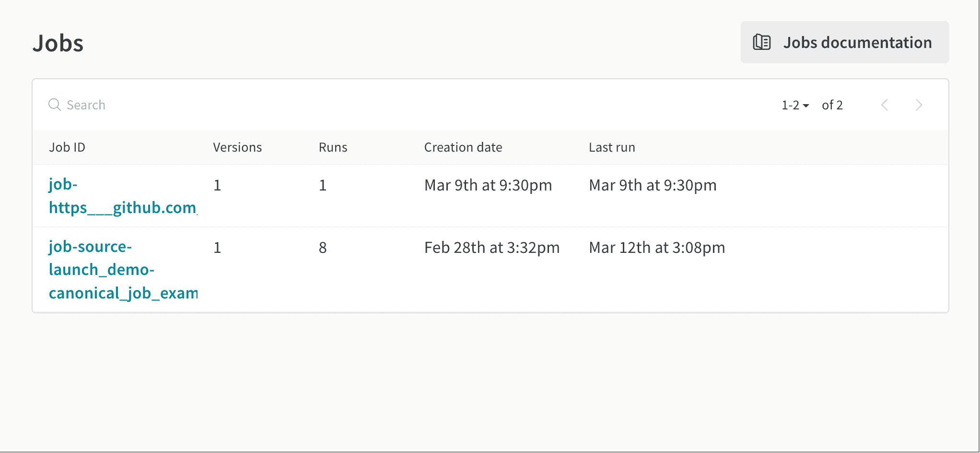Go to next page arrow
Viewport: 980px width, 453px height.
[919, 105]
